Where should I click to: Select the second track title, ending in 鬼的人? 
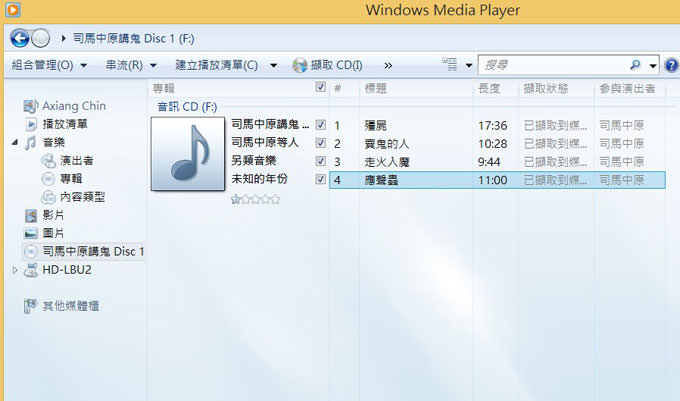pyautogui.click(x=387, y=144)
